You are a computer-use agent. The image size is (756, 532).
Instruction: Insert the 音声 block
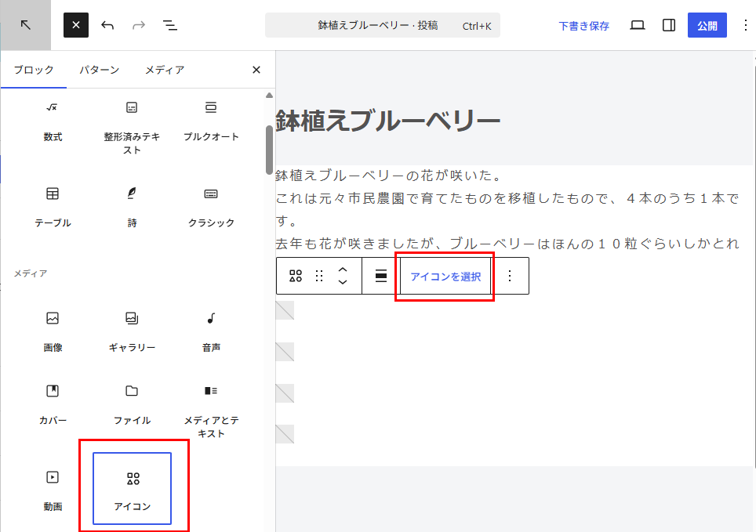(211, 332)
